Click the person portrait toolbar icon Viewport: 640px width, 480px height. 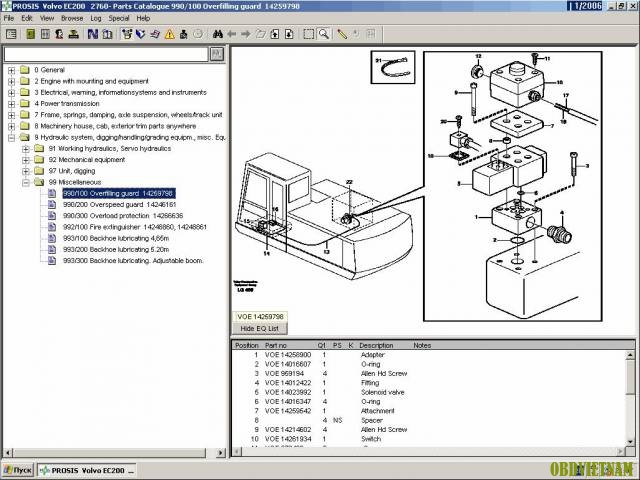point(59,34)
